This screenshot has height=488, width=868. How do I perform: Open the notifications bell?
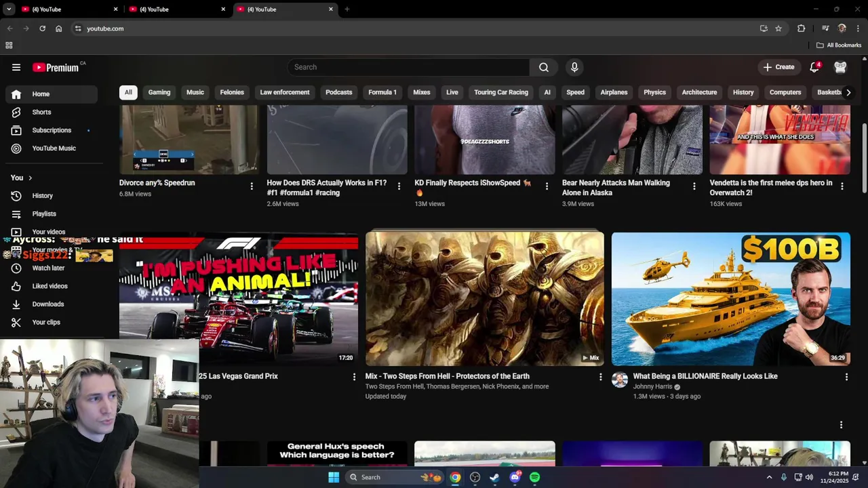[814, 67]
